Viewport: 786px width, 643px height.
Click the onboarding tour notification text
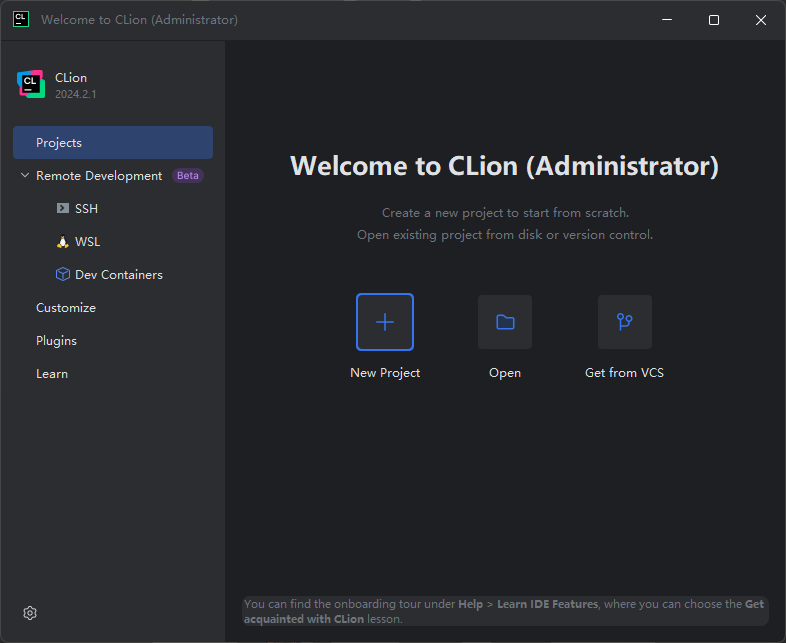click(505, 611)
